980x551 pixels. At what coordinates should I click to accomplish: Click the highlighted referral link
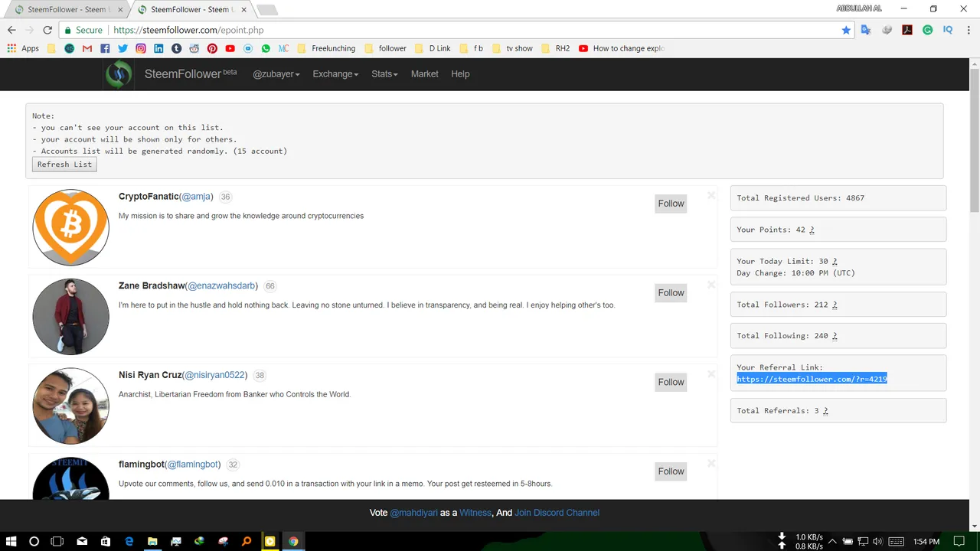812,379
